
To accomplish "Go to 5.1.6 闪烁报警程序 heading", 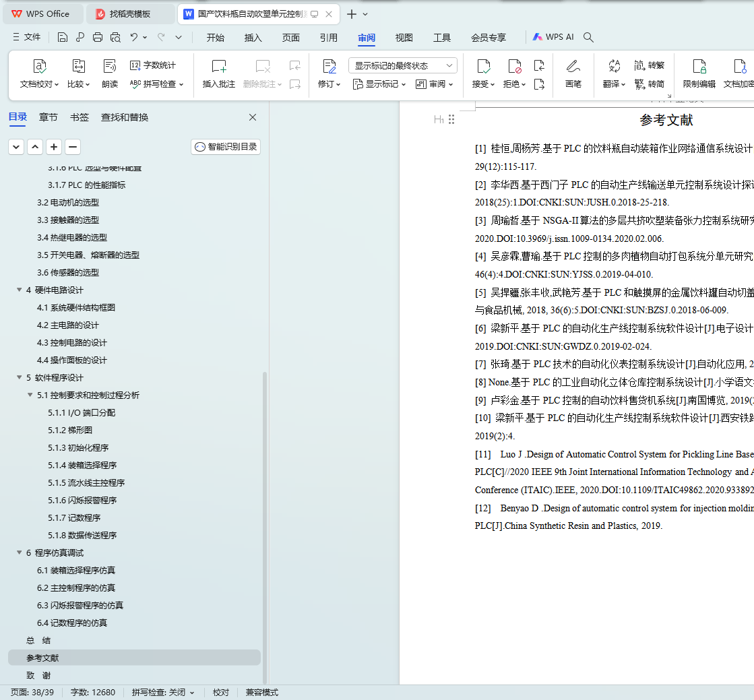I will coord(82,501).
